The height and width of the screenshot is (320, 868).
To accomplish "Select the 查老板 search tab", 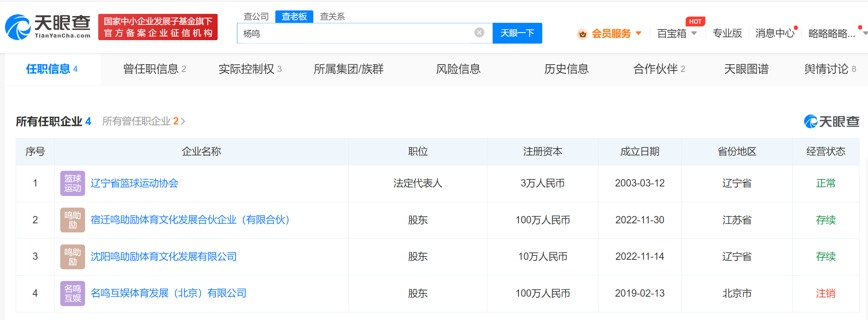I will [x=294, y=16].
